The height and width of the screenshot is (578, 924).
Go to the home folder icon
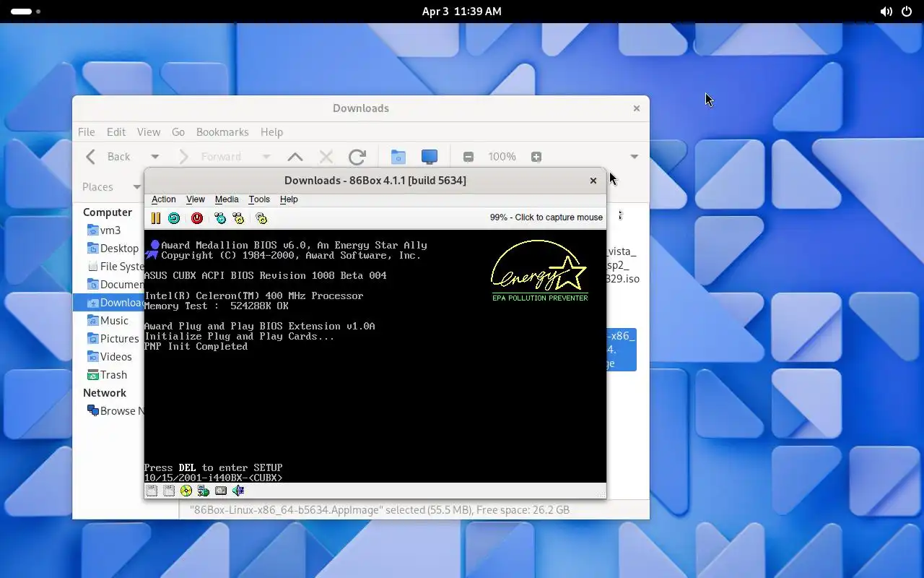coord(398,157)
